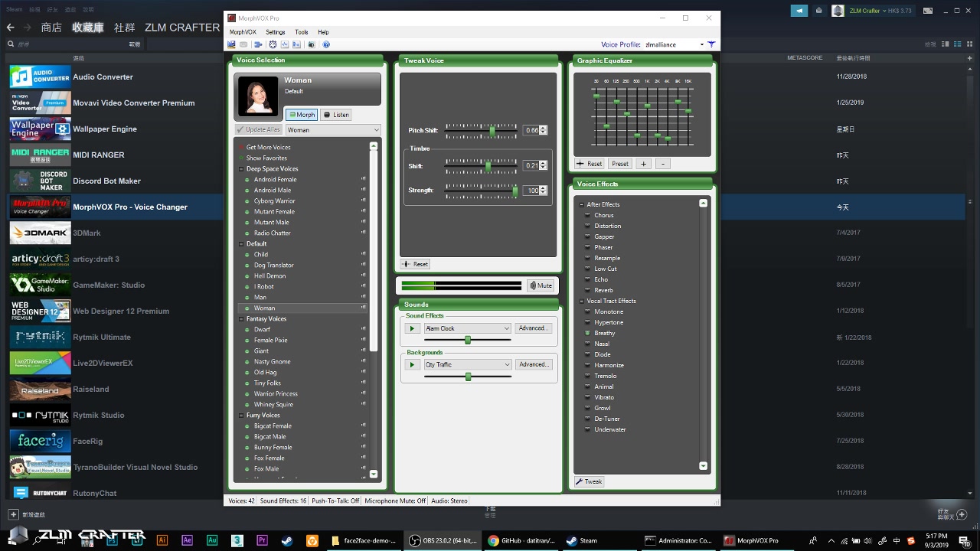Play the Alarm Clock sound effect
Viewport: 980px width, 551px height.
pos(412,328)
